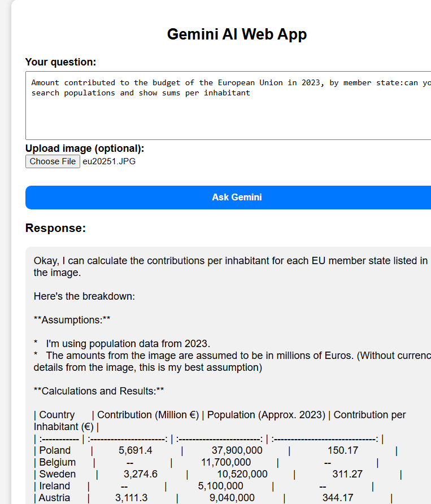431x504 pixels.
Task: Click the Gemini AI Web App heading
Action: point(237,34)
